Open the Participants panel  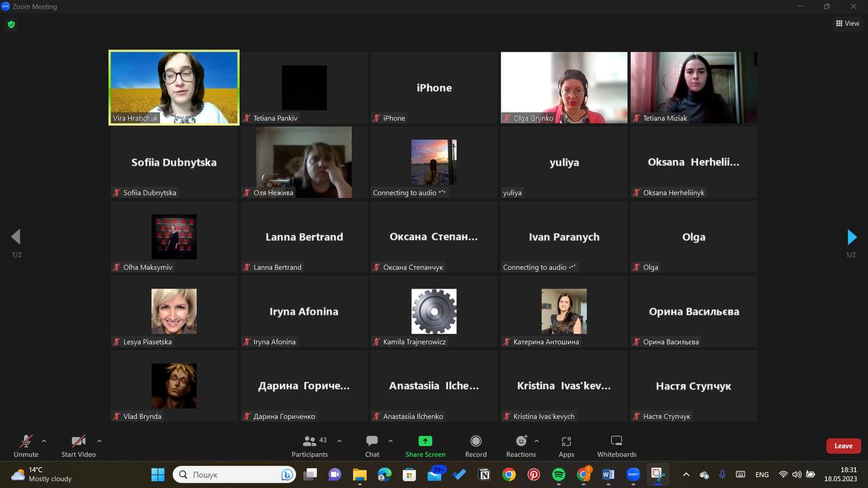click(310, 446)
